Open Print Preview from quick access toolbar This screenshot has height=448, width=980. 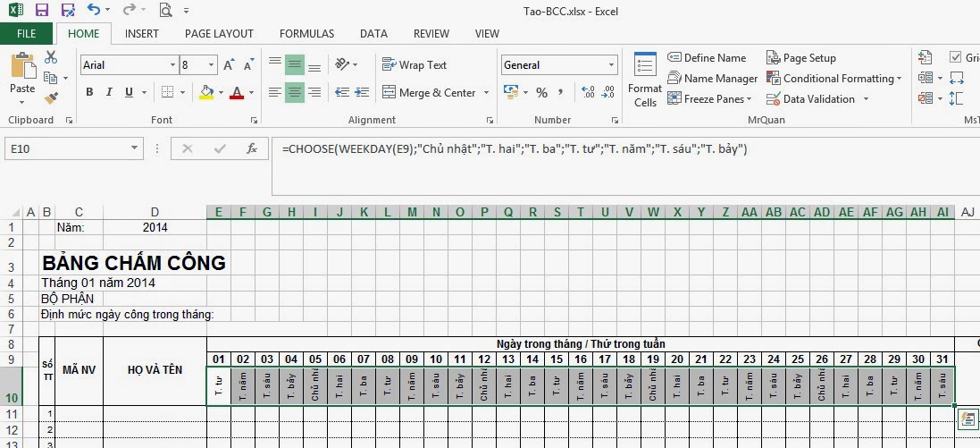pos(165,10)
